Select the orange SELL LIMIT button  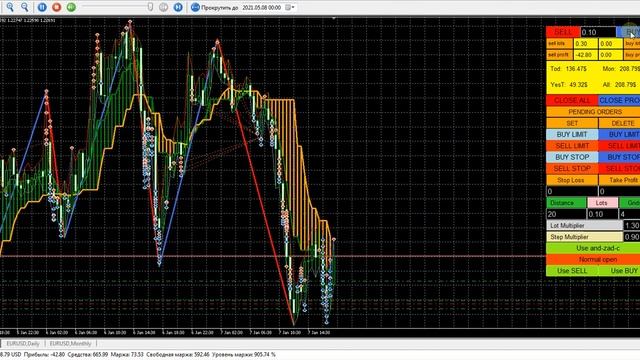point(572,146)
